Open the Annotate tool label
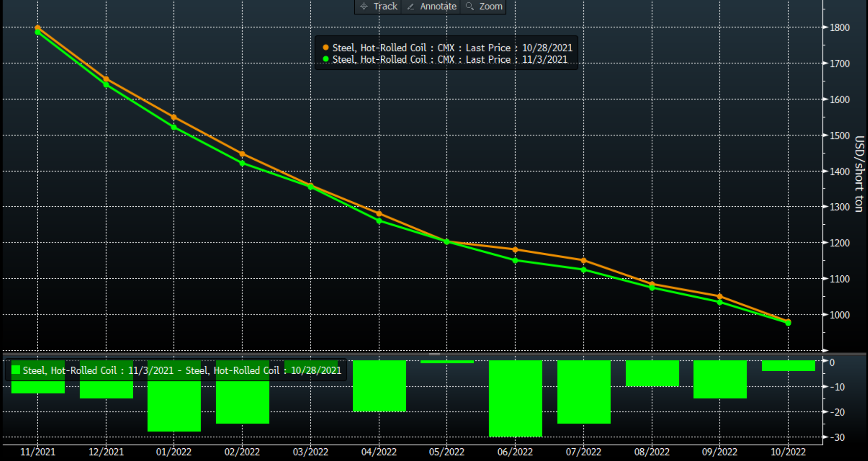The height and width of the screenshot is (461, 868). click(438, 6)
